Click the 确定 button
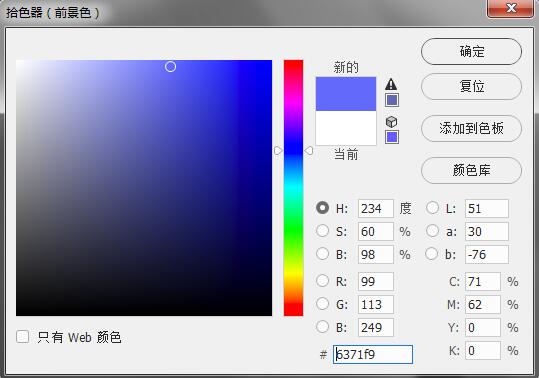 pos(471,52)
